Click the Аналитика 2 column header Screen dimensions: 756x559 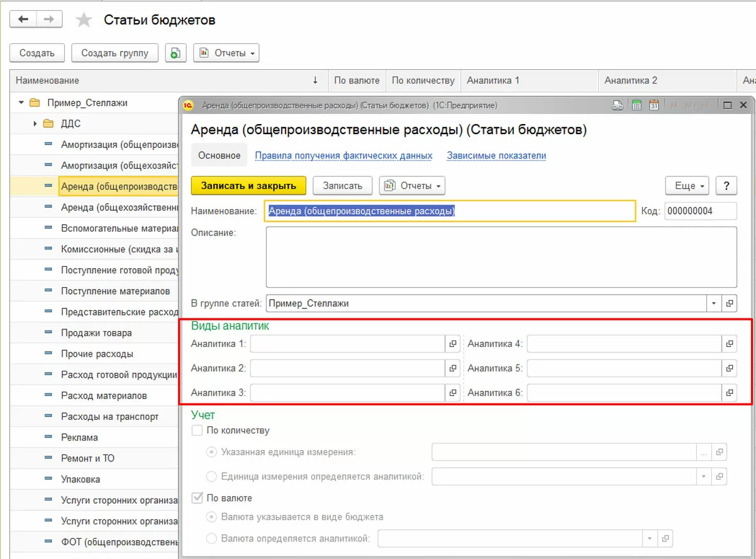coord(667,81)
